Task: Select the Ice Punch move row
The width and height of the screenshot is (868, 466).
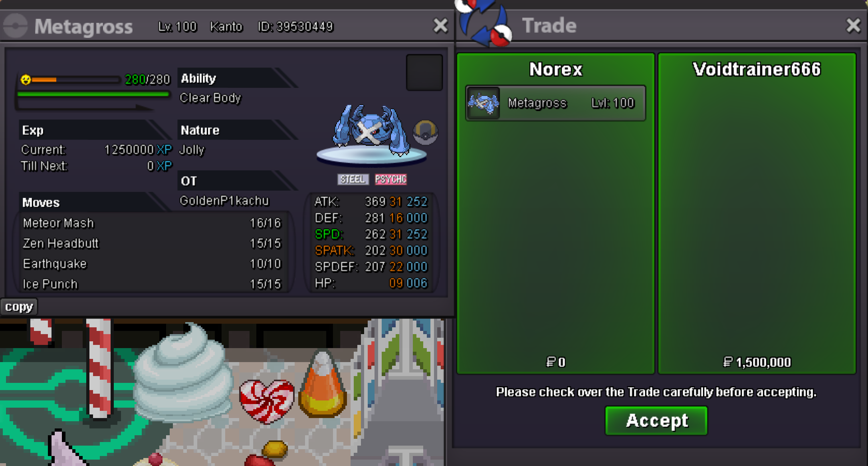Action: point(153,284)
